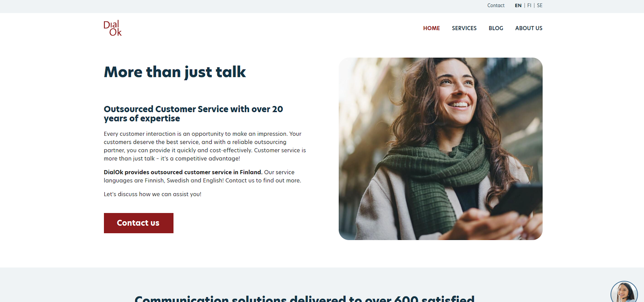Image resolution: width=644 pixels, height=302 pixels.
Task: Open the SERVICES menu
Action: [464, 28]
